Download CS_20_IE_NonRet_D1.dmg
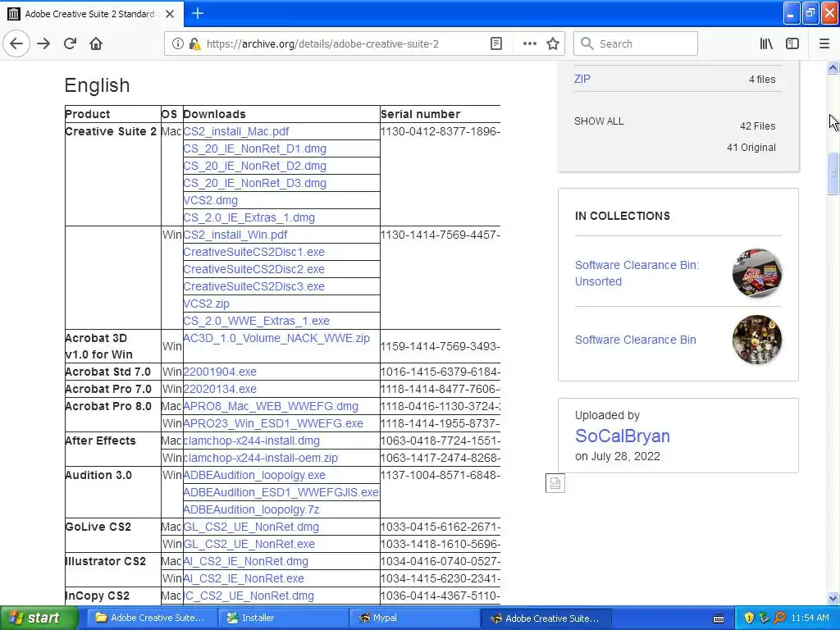 point(254,149)
